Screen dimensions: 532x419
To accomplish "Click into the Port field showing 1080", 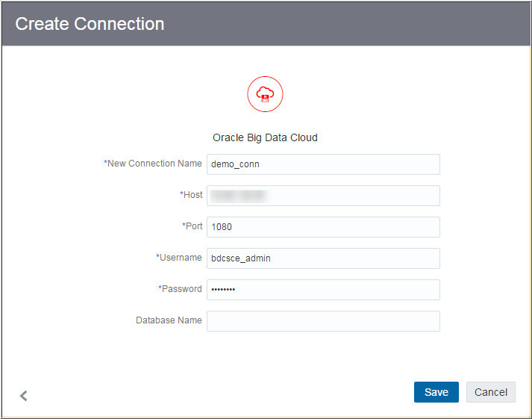I will click(x=323, y=227).
